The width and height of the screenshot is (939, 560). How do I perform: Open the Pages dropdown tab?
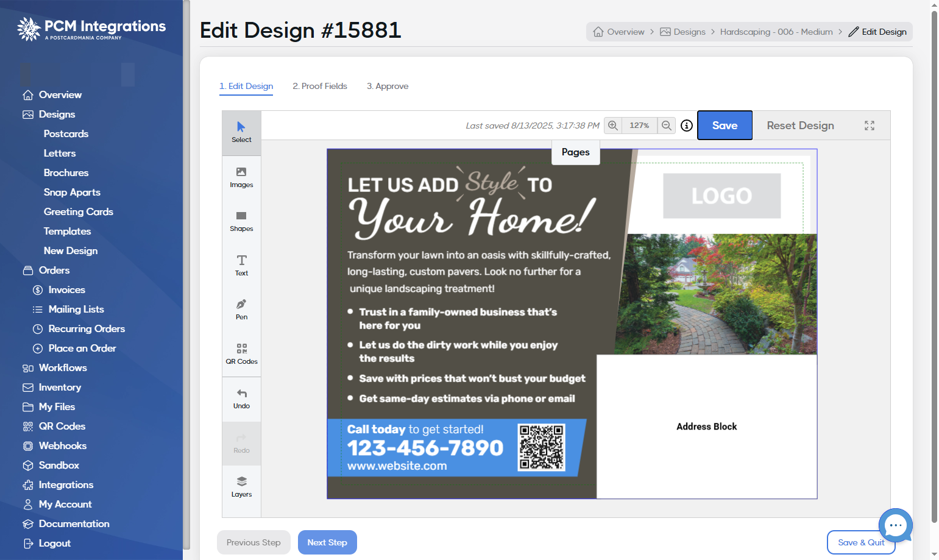pos(576,152)
